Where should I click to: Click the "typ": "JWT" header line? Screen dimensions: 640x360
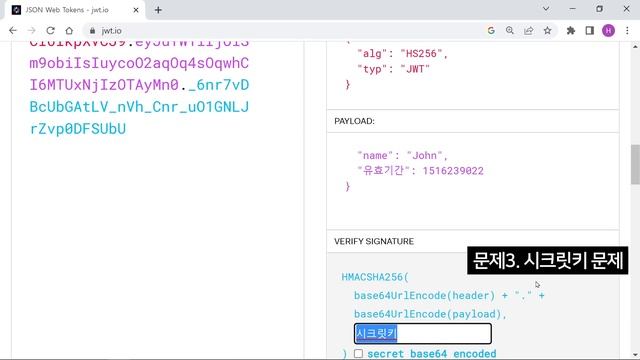click(393, 69)
